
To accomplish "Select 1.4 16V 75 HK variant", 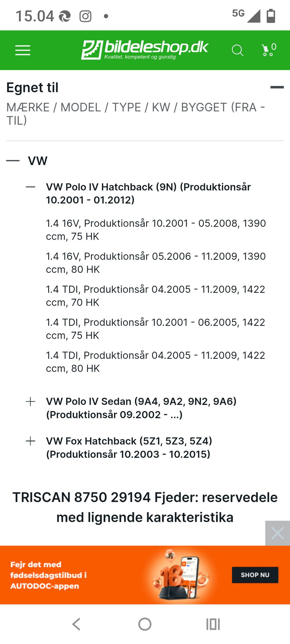I will 156,230.
